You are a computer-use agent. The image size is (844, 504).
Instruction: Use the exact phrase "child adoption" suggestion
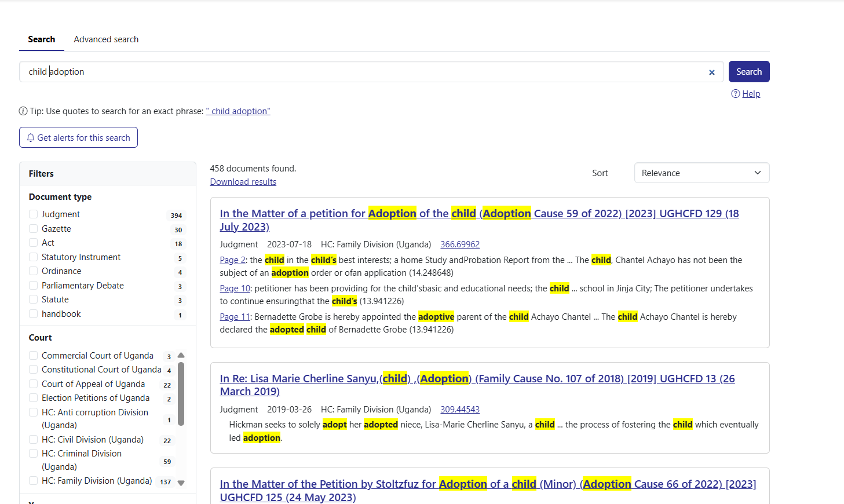coord(238,111)
